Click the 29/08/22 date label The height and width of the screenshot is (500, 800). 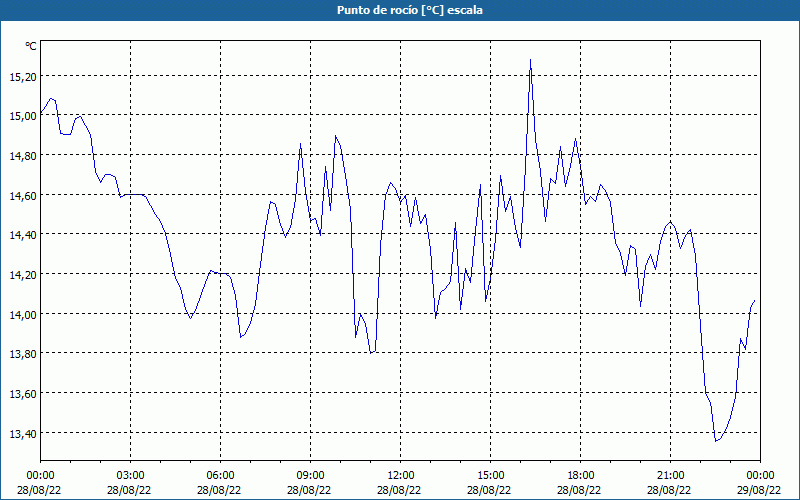point(759,490)
